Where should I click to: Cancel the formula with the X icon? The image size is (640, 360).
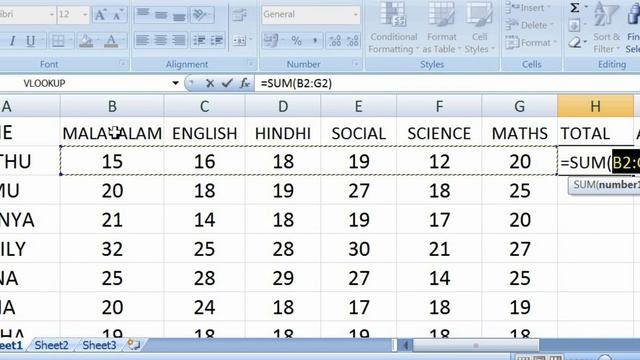click(x=210, y=83)
